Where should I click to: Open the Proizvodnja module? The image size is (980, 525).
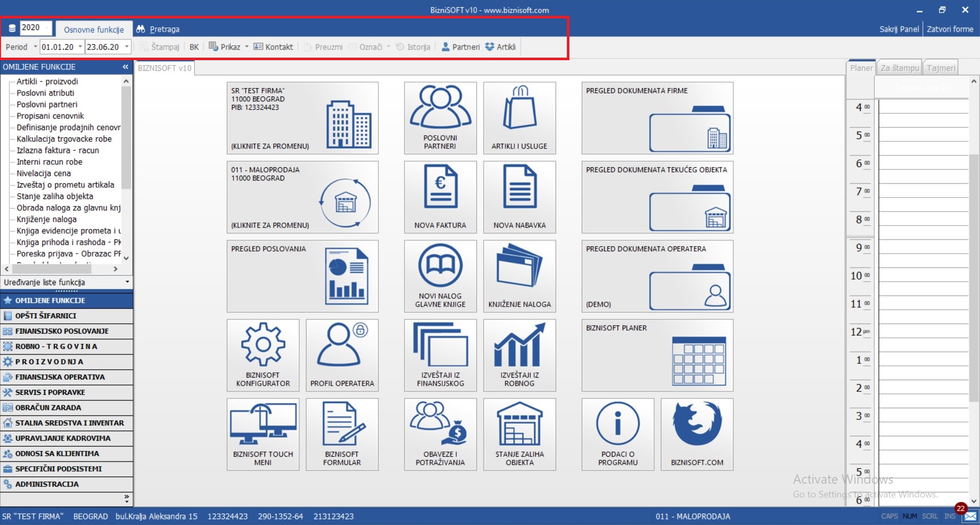[66, 362]
